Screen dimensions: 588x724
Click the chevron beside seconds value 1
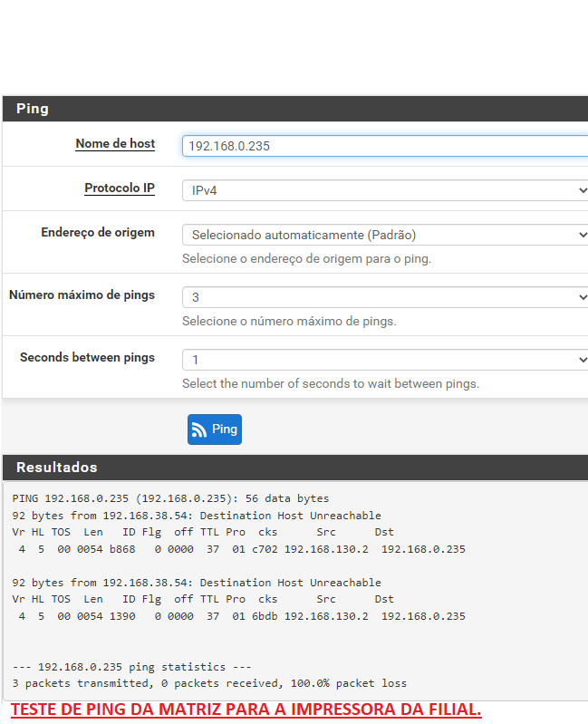tap(583, 359)
